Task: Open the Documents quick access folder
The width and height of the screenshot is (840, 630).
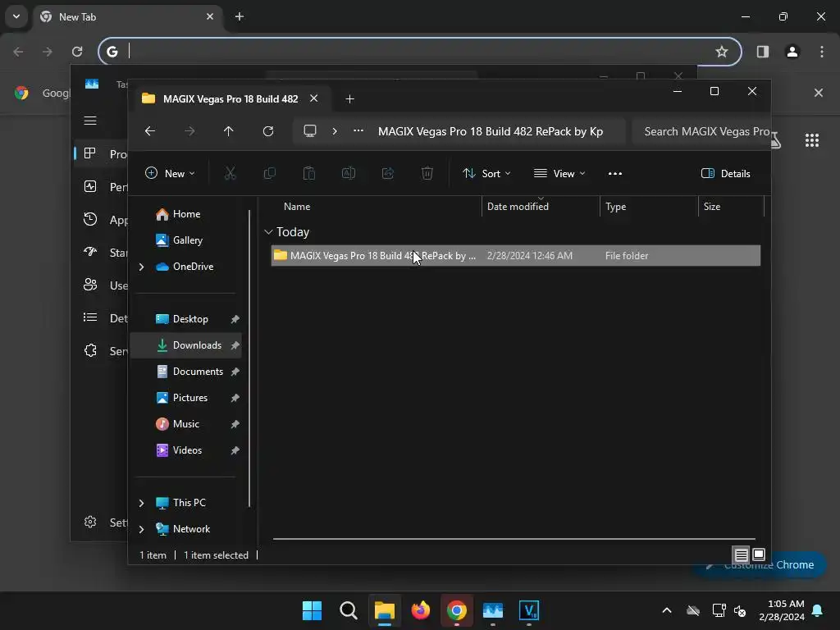Action: coord(185,372)
